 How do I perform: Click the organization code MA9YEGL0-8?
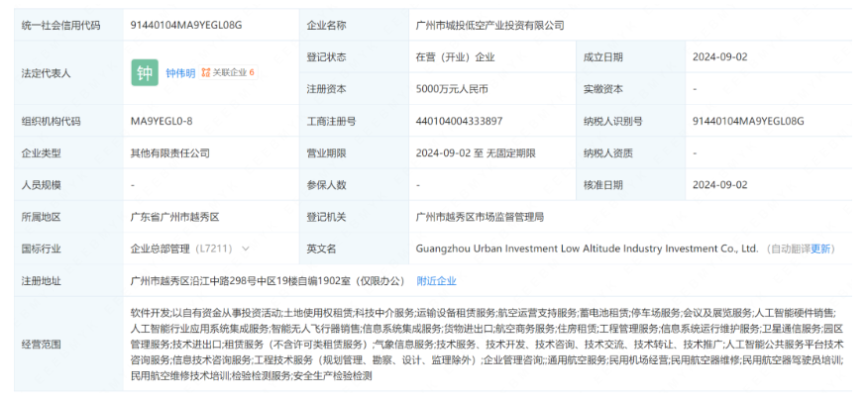[x=162, y=121]
